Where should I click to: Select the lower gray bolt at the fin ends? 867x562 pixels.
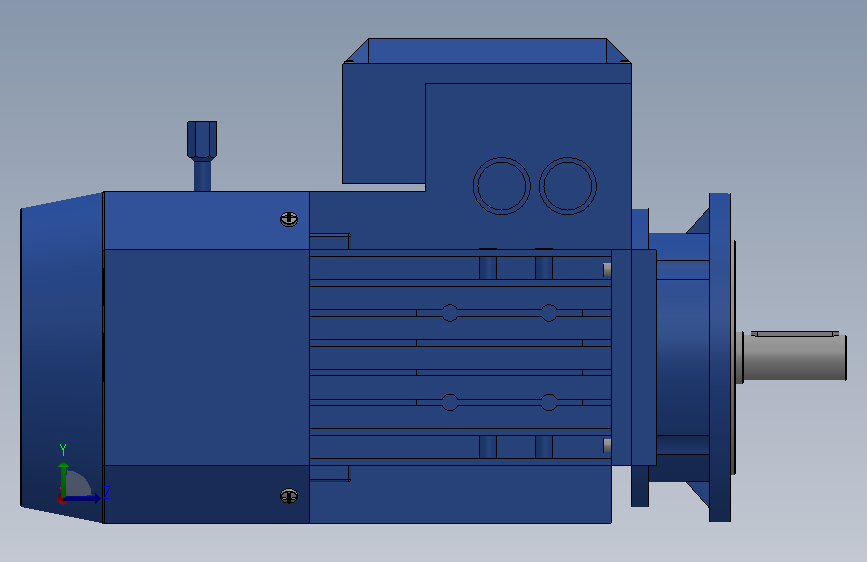click(x=607, y=445)
